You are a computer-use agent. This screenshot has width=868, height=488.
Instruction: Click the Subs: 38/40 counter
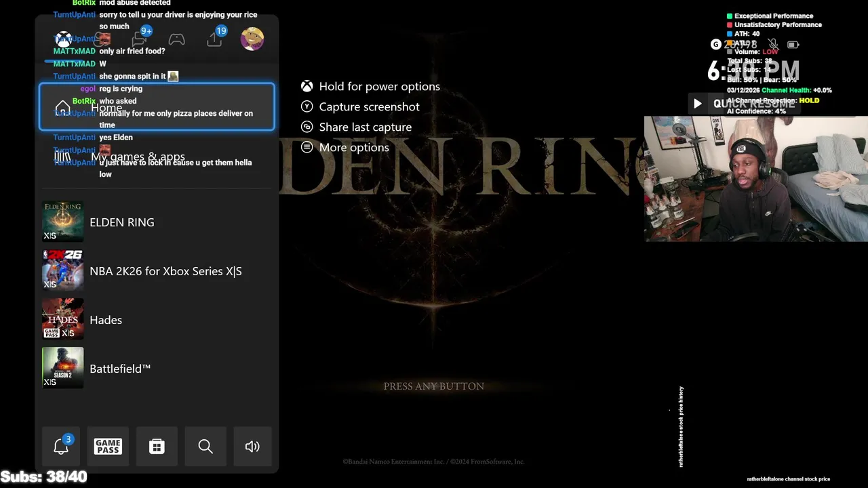pyautogui.click(x=44, y=477)
